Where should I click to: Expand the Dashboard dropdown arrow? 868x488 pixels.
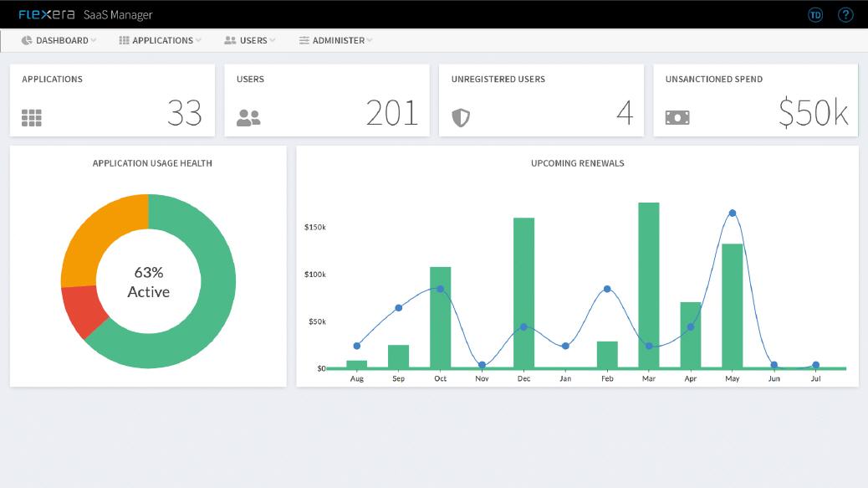[x=94, y=40]
